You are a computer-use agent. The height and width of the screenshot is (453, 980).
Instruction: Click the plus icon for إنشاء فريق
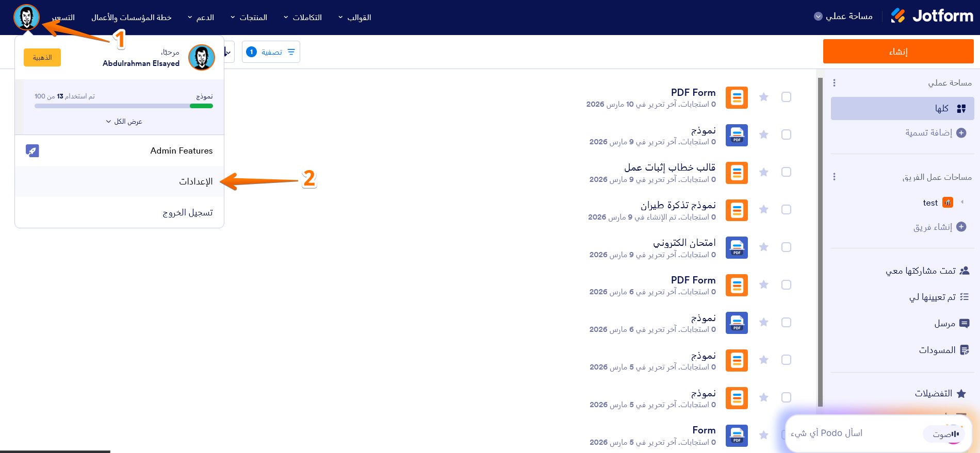click(961, 227)
